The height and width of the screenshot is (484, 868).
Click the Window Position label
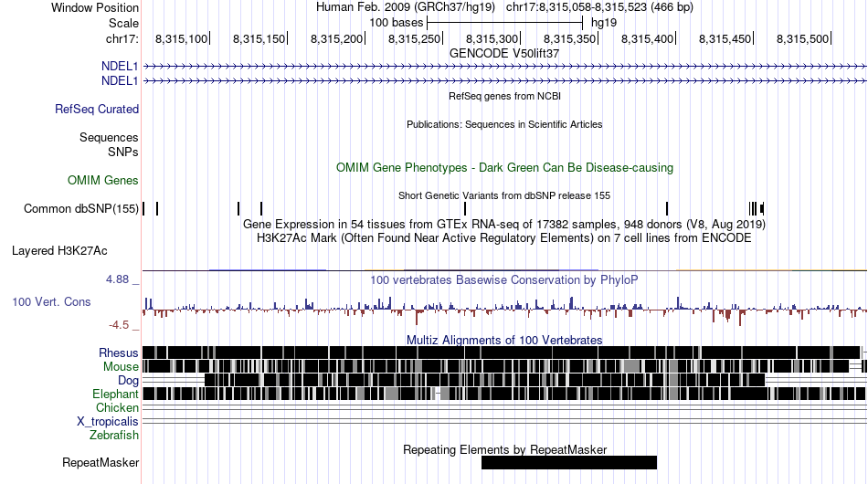pyautogui.click(x=95, y=7)
